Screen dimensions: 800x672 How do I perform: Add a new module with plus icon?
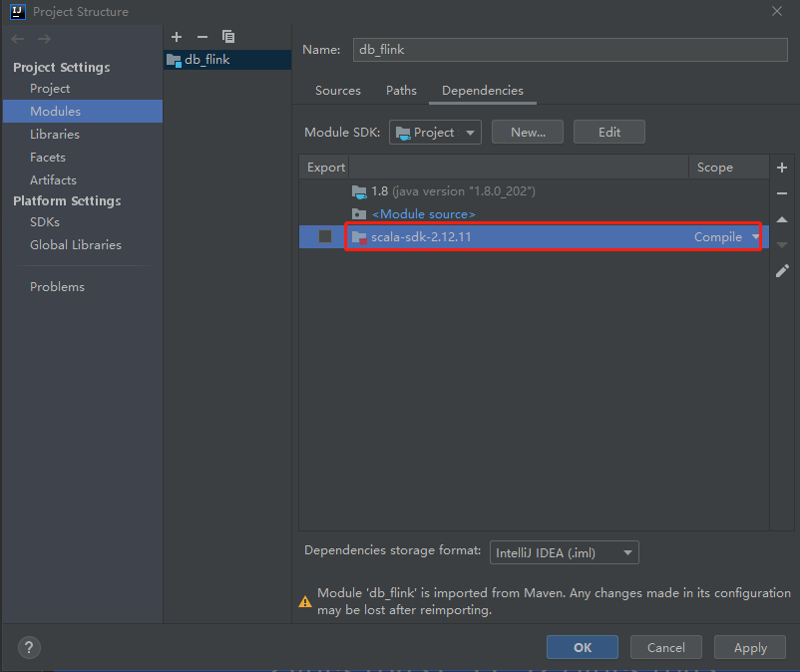(x=177, y=37)
